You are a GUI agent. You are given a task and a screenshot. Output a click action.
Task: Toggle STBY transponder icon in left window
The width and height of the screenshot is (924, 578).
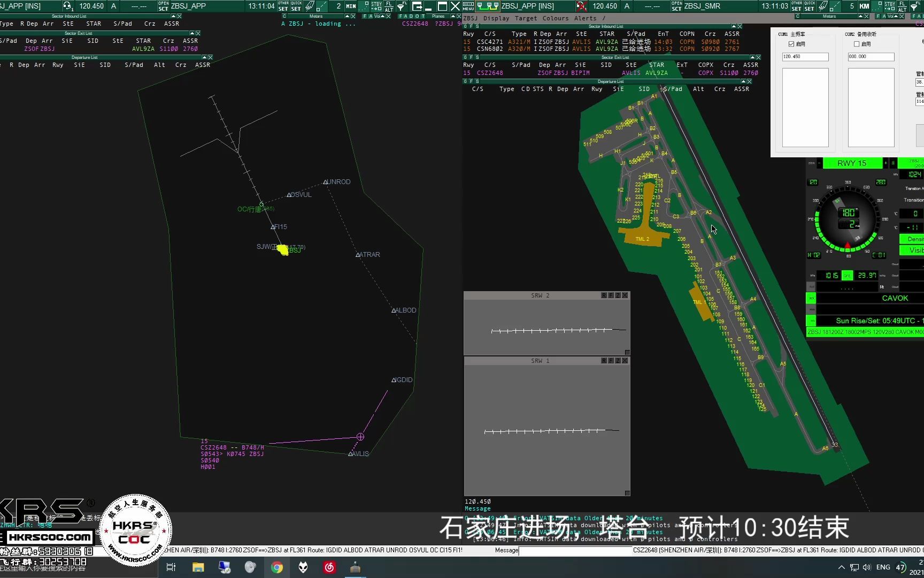point(376,6)
